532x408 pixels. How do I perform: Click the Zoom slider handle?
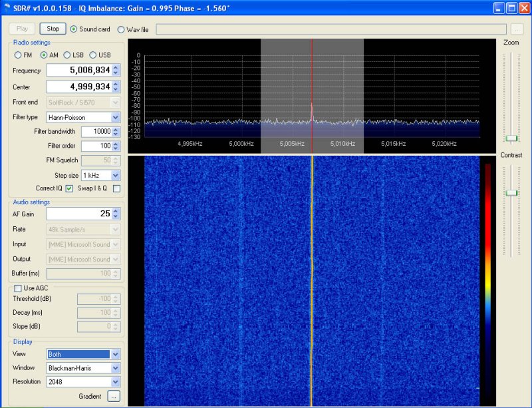pos(511,138)
